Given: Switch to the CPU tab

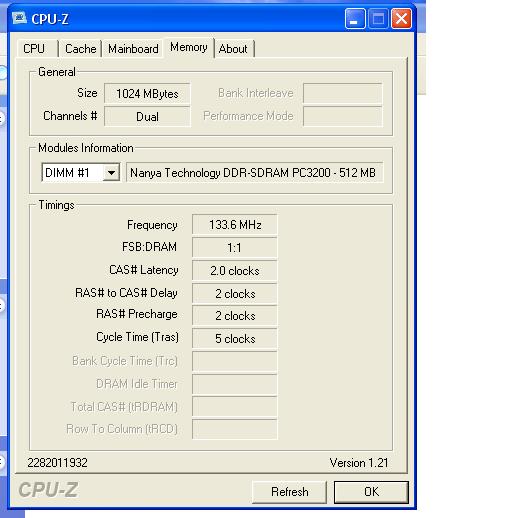Looking at the screenshot, I should (x=37, y=49).
